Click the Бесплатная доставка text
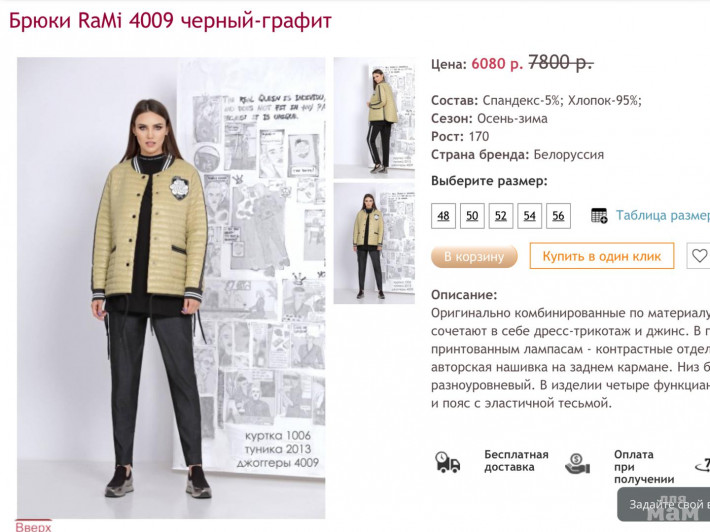This screenshot has width=710, height=532. pyautogui.click(x=516, y=461)
